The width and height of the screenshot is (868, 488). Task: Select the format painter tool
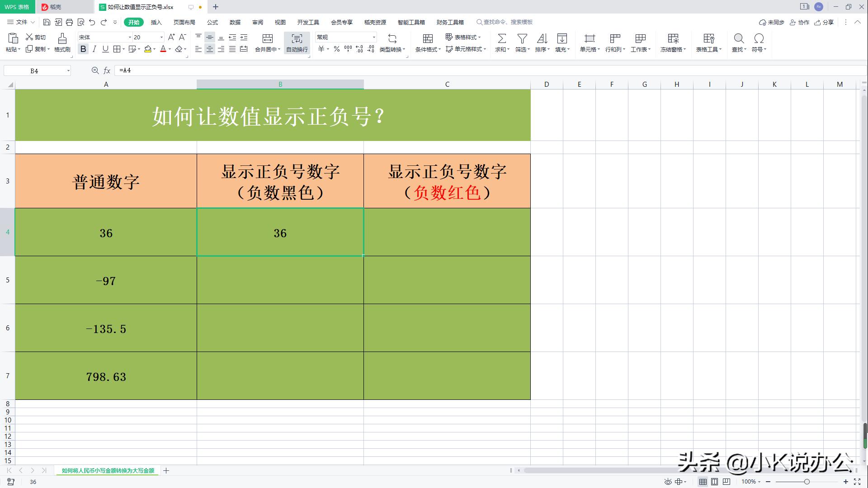pyautogui.click(x=62, y=43)
